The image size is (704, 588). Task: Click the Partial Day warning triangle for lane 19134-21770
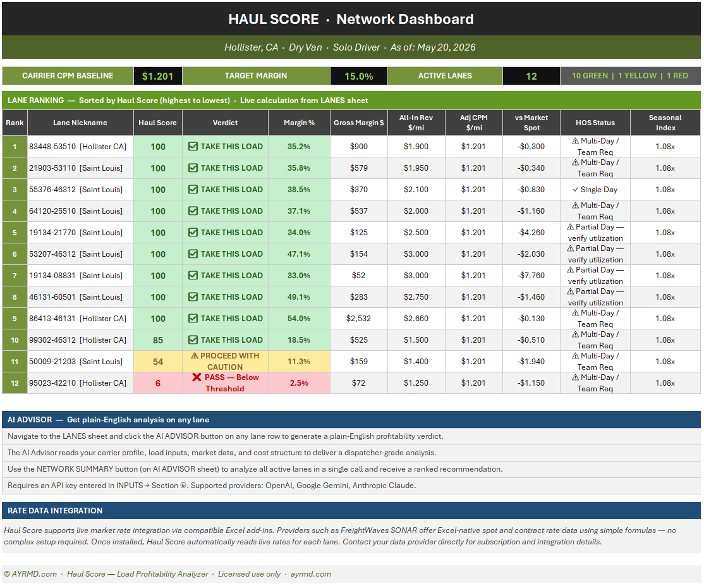(570, 227)
